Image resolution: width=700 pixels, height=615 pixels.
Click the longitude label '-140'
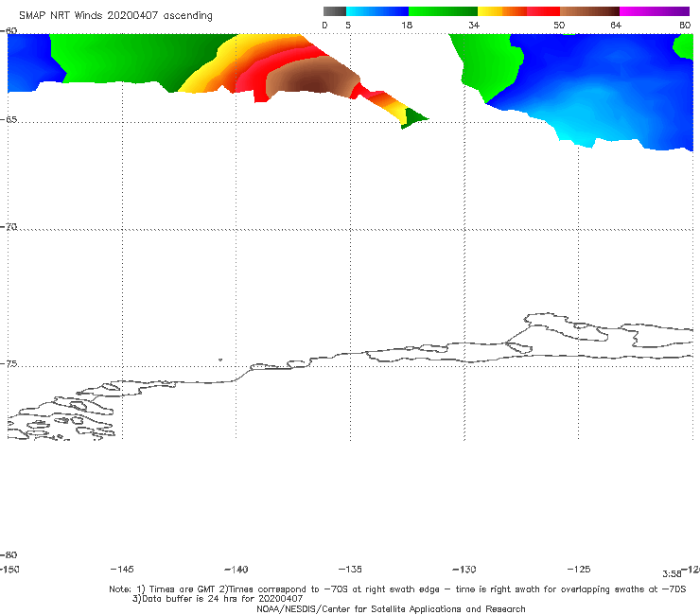point(236,570)
